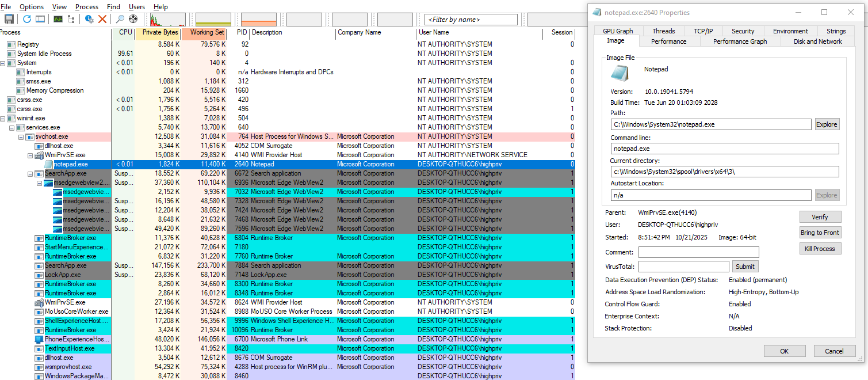Open process Properties via gear toolbar icon

click(89, 19)
